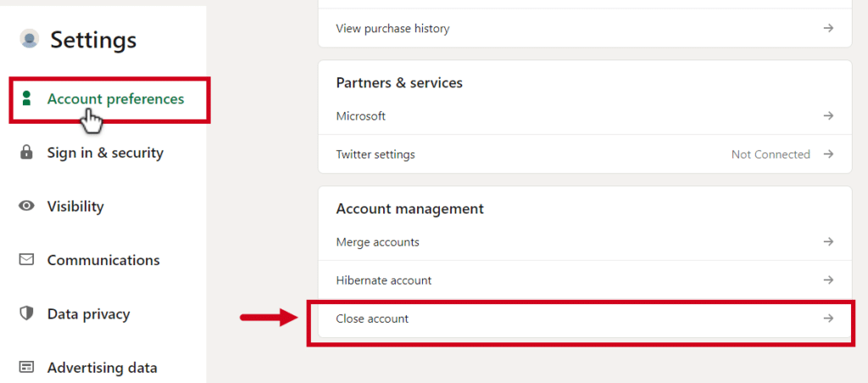The width and height of the screenshot is (868, 383).
Task: Click the Not Connected Twitter status
Action: (x=771, y=154)
